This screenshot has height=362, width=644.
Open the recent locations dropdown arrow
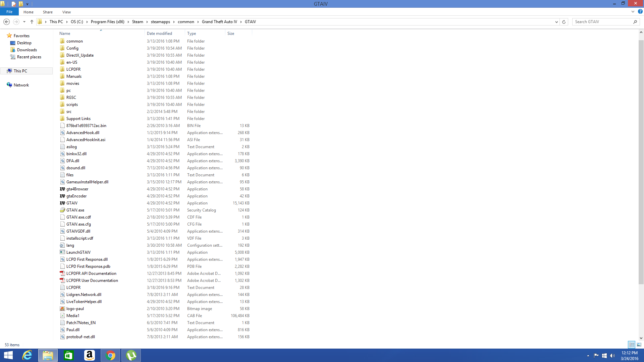(x=24, y=22)
